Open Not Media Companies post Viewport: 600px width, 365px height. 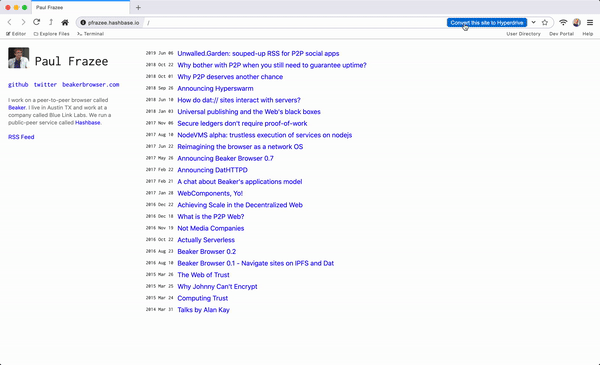[210, 228]
